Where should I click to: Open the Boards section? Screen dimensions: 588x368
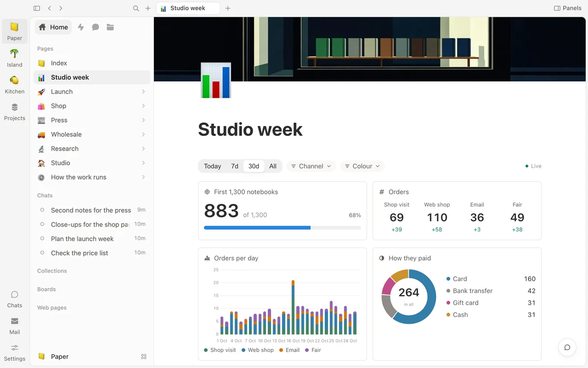click(47, 289)
